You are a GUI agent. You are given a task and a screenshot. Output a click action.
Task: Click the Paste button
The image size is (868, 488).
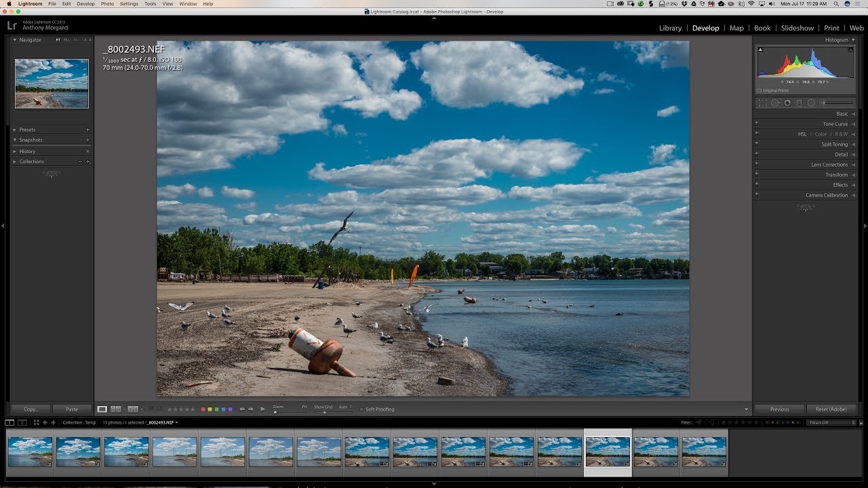[x=72, y=409]
